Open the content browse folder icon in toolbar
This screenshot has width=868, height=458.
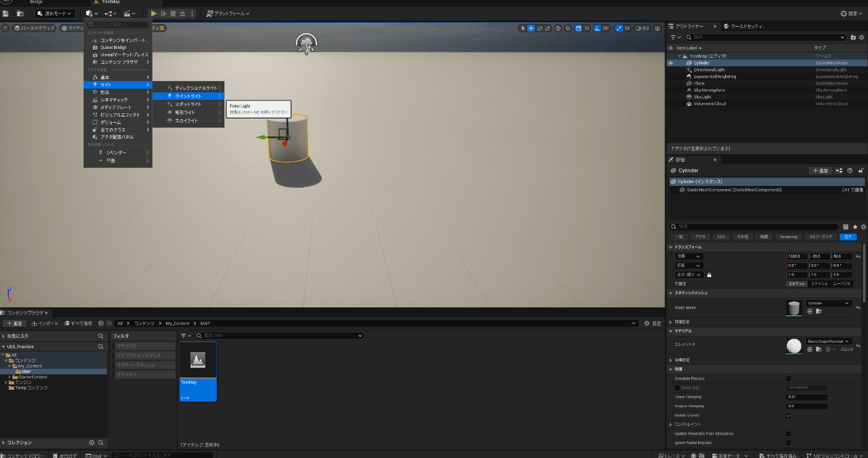(20, 13)
